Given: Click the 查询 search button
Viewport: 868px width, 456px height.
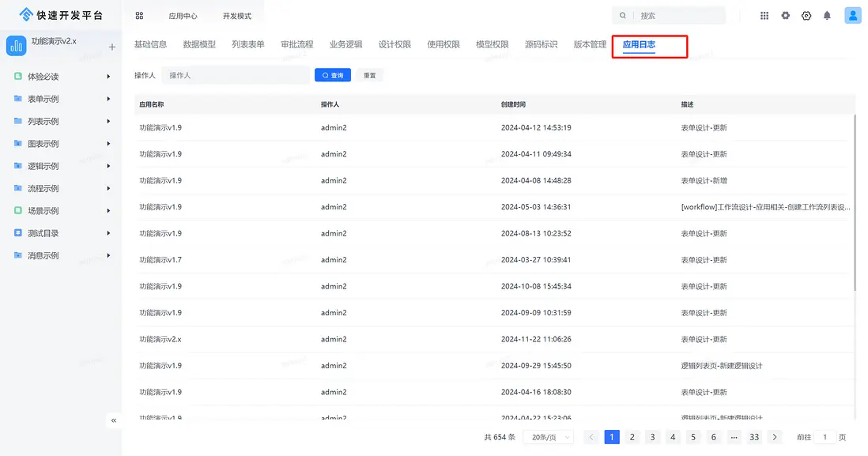Looking at the screenshot, I should [333, 75].
